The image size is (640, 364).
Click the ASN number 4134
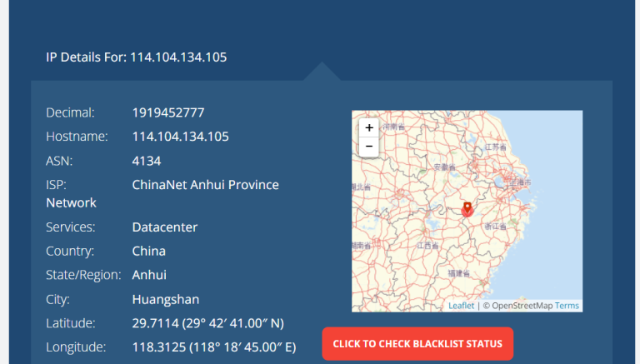click(147, 161)
